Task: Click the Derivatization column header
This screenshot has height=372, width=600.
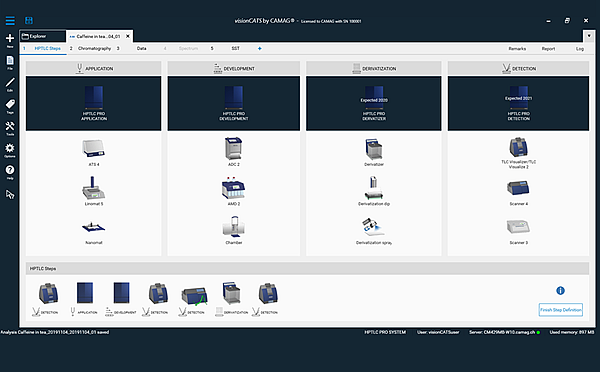Action: 374,68
